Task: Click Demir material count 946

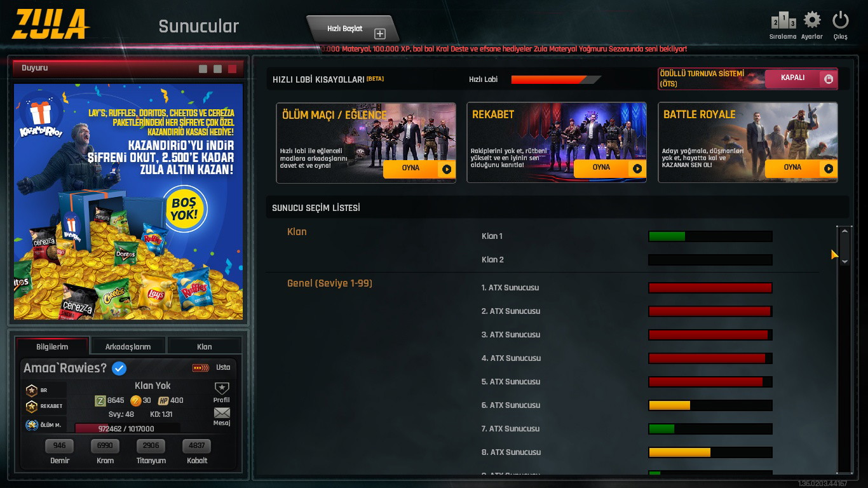Action: click(60, 445)
